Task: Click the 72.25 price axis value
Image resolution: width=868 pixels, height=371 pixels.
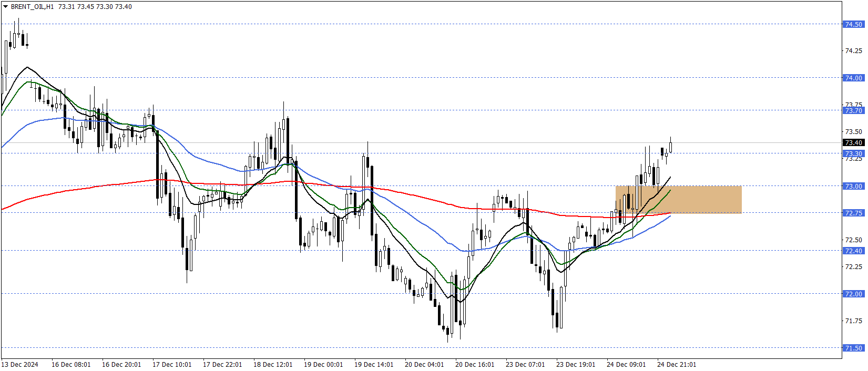Action: (x=853, y=267)
